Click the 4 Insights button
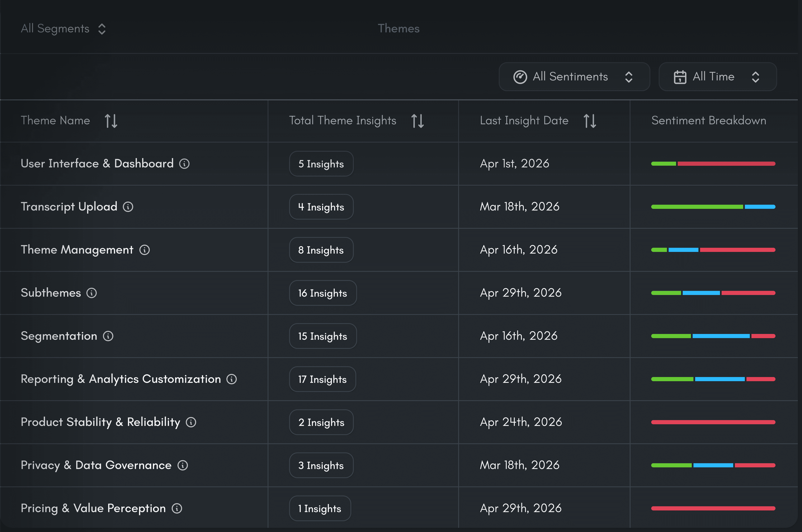This screenshot has height=532, width=802. [x=321, y=207]
